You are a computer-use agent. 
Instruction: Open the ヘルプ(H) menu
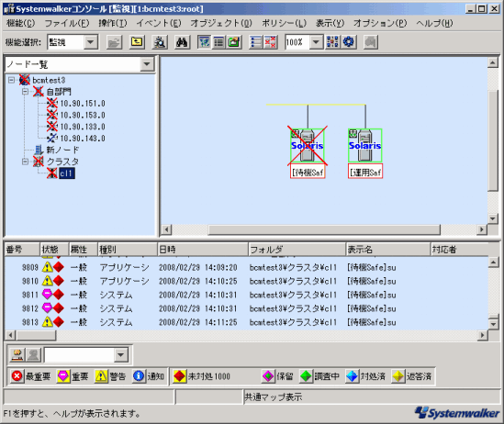click(x=434, y=23)
